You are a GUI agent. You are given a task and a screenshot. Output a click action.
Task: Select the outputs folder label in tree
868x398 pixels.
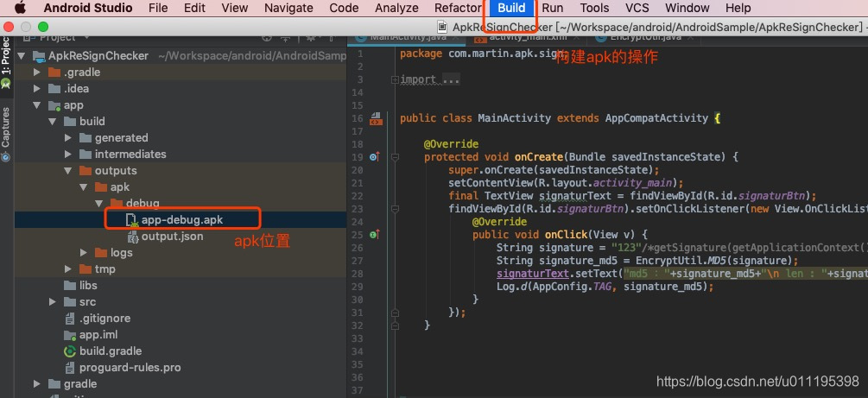point(116,170)
